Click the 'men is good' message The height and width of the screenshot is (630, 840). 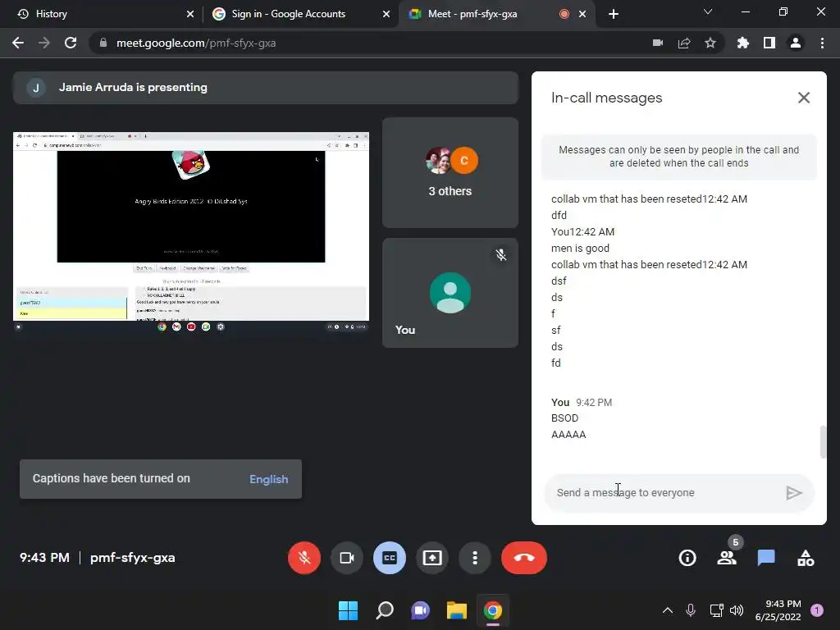point(580,248)
